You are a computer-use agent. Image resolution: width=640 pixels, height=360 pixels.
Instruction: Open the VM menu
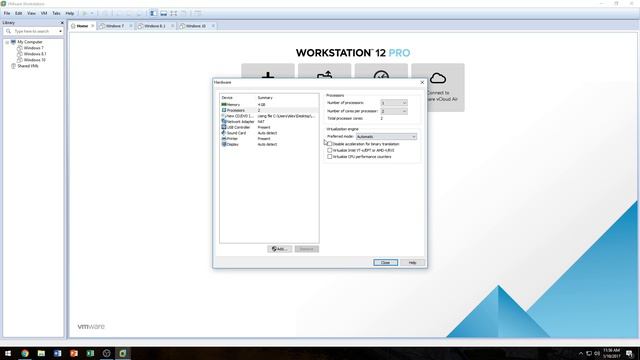(44, 13)
